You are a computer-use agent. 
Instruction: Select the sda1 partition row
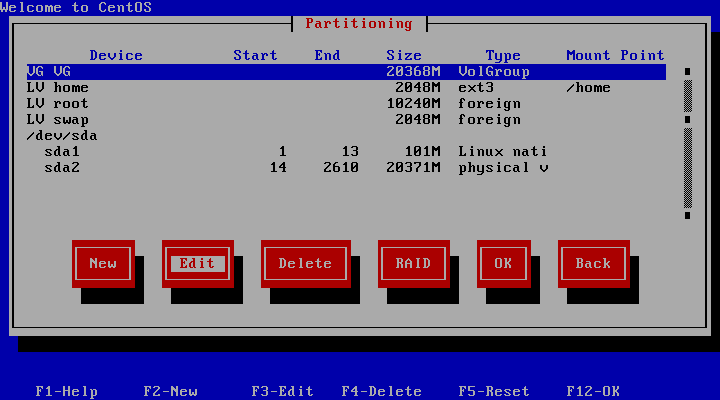pos(346,152)
